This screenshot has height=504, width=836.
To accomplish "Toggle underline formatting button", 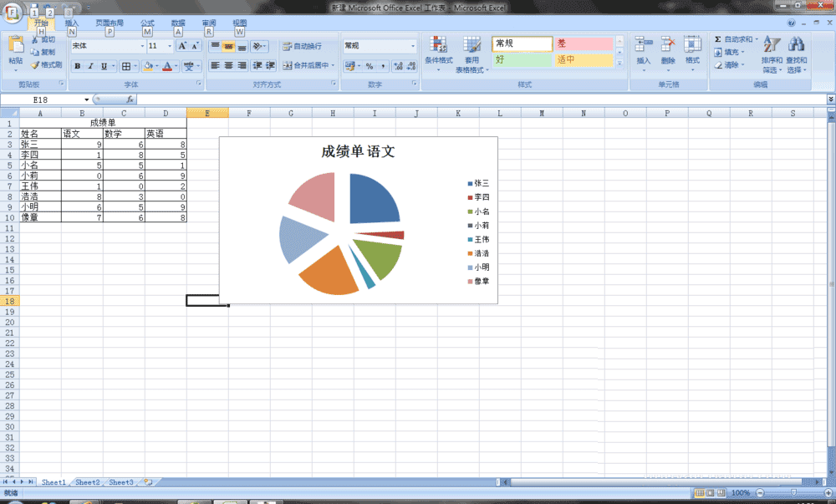I will tap(104, 66).
